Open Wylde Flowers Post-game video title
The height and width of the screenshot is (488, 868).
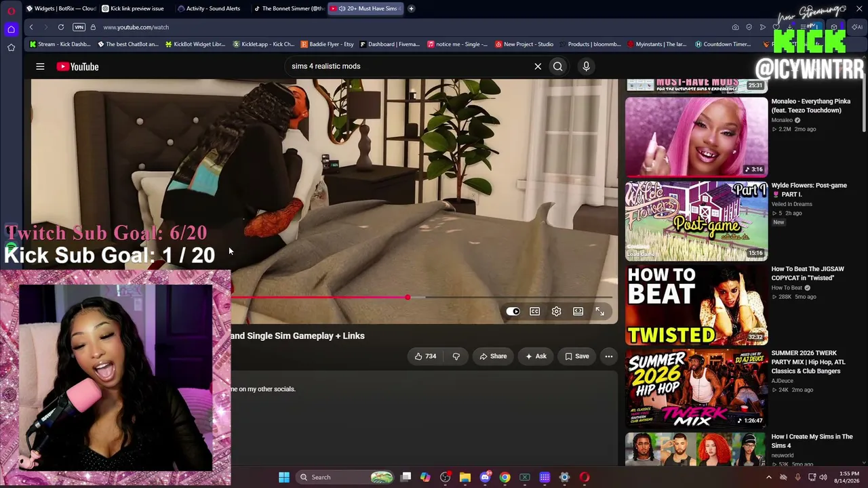(x=809, y=190)
